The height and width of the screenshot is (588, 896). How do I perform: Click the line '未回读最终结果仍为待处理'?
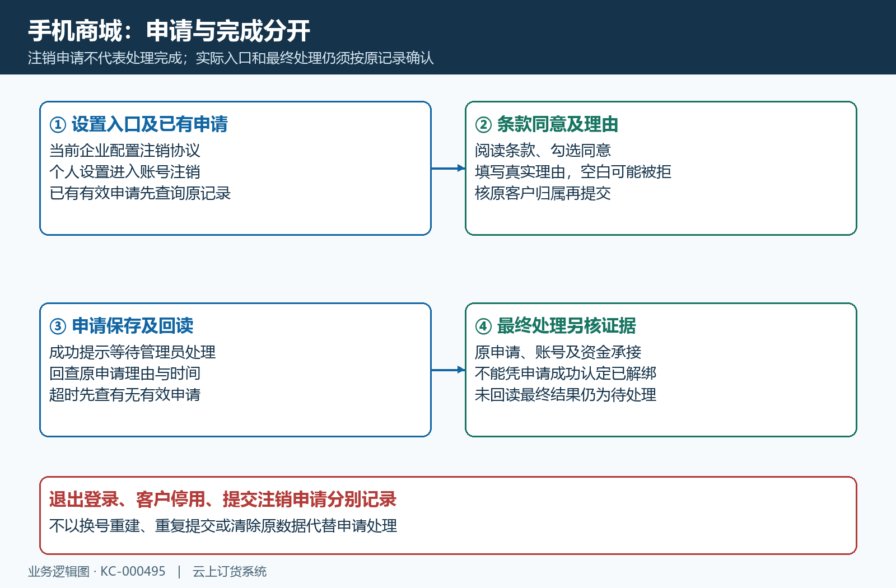pyautogui.click(x=566, y=395)
